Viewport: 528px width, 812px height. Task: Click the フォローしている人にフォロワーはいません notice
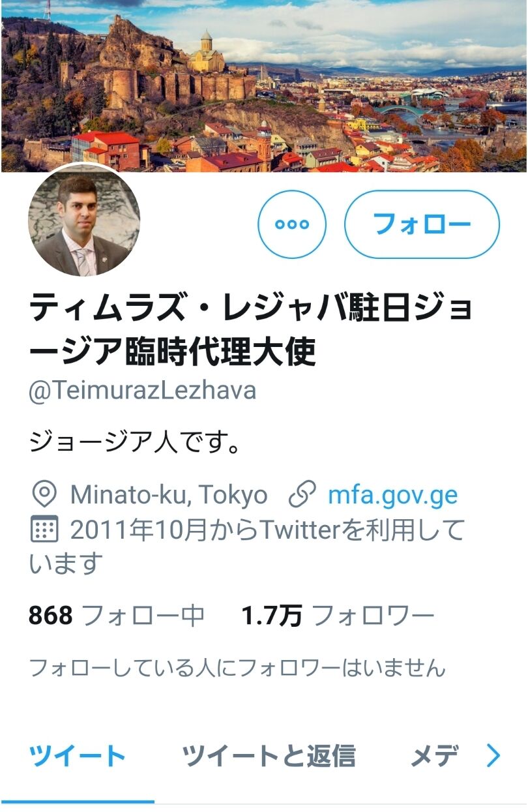[x=238, y=667]
